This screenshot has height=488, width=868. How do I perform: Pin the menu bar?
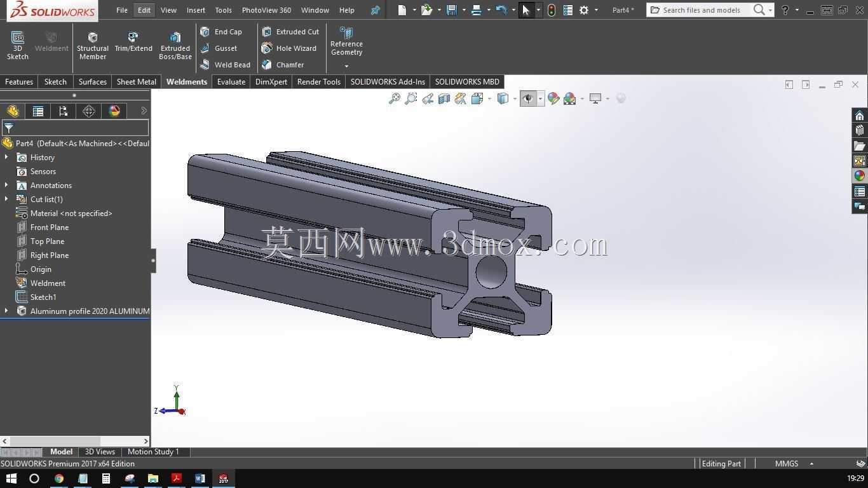pyautogui.click(x=376, y=10)
